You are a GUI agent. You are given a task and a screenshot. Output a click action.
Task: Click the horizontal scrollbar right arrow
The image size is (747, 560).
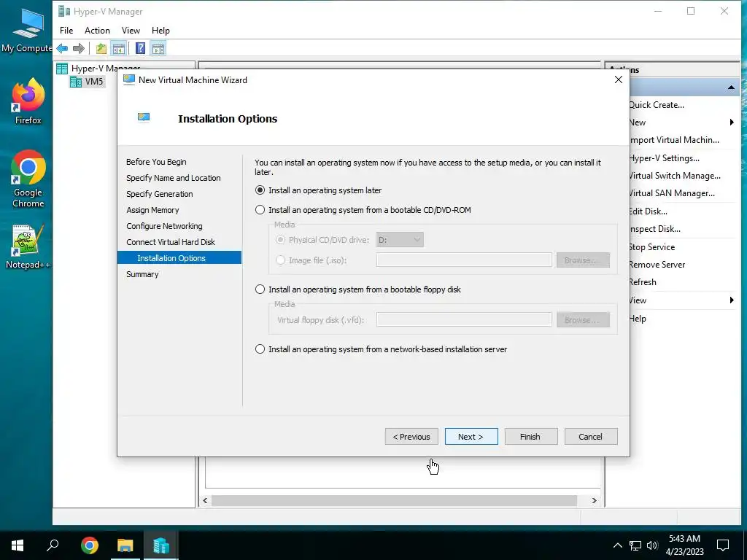(594, 500)
